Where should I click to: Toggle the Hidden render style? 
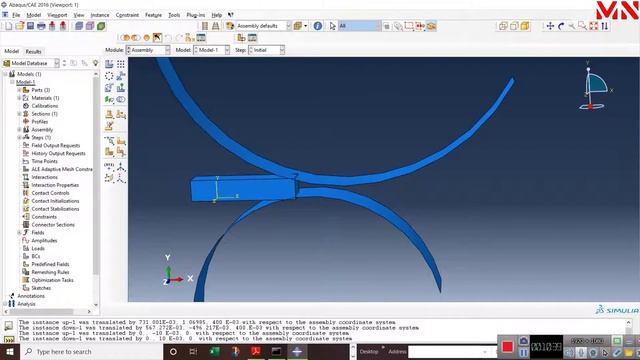514,26
